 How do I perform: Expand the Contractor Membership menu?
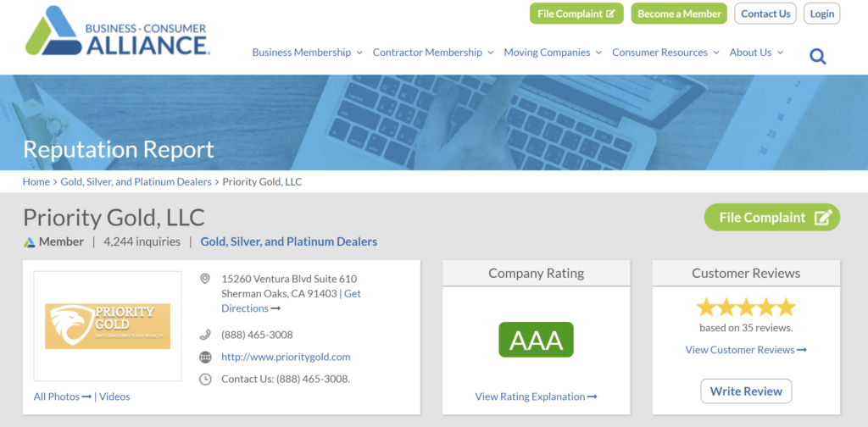click(433, 53)
